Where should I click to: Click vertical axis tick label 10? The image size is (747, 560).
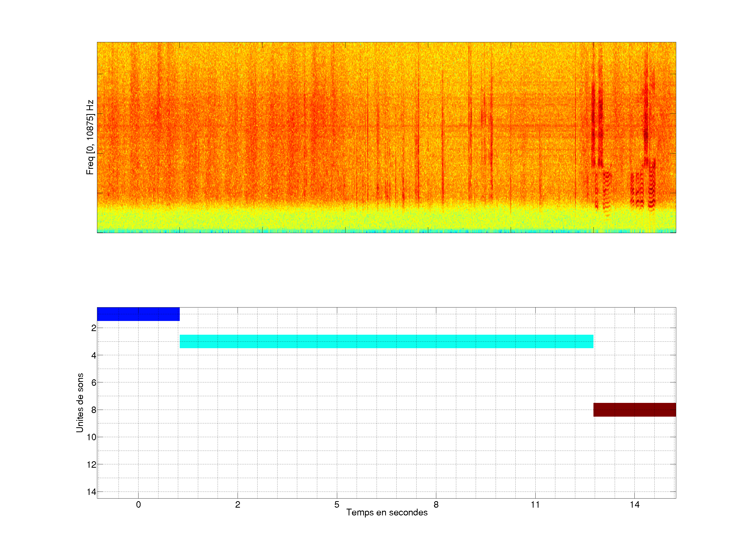pos(92,437)
